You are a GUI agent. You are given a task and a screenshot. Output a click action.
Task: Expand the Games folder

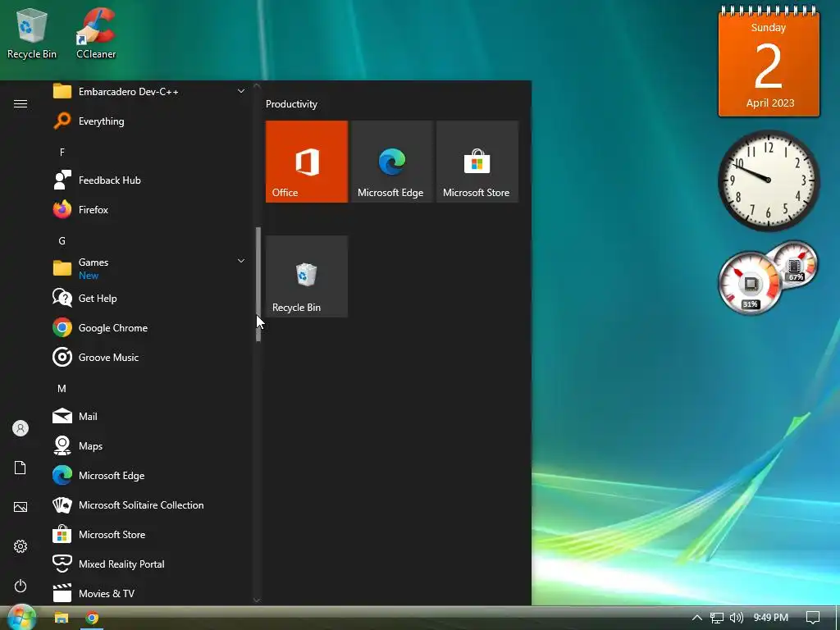pos(149,268)
